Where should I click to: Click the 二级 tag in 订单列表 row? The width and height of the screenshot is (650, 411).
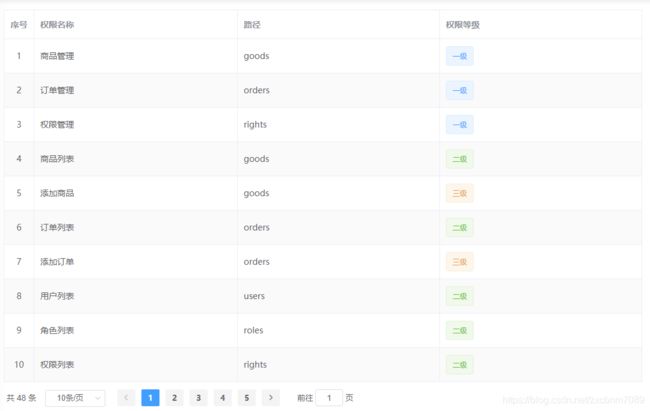460,227
